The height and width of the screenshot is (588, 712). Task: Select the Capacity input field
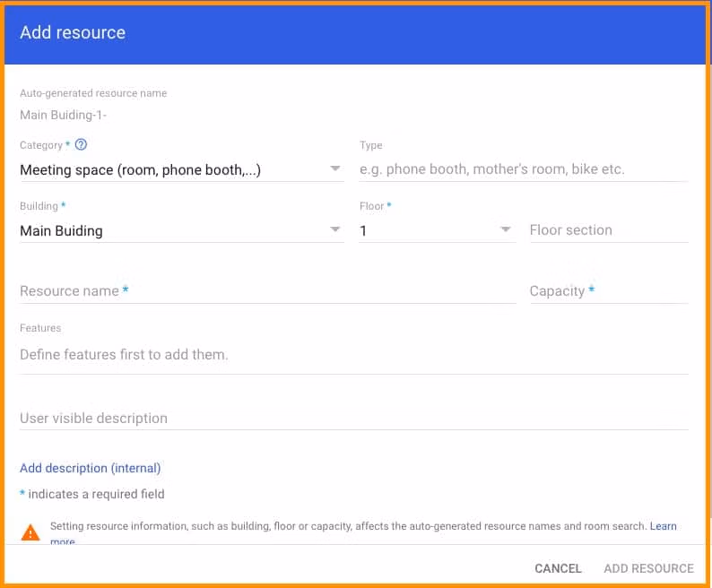pos(608,291)
